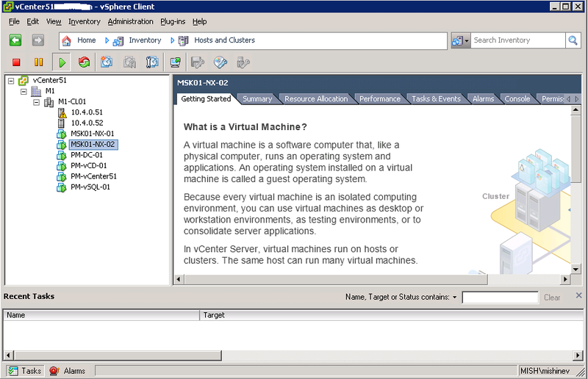Screen dimensions: 588x379
Task: Open the Inventory menu
Action: pyautogui.click(x=85, y=21)
